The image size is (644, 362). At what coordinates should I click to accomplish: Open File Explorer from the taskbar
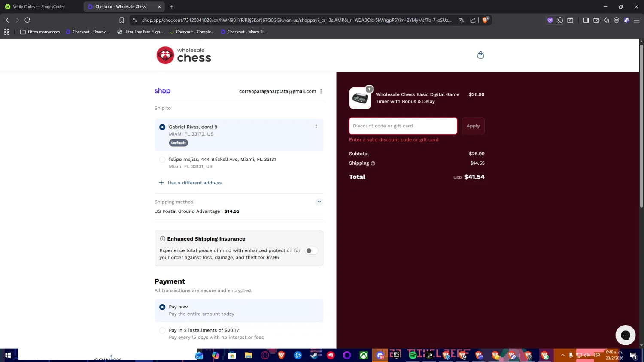pos(248,355)
